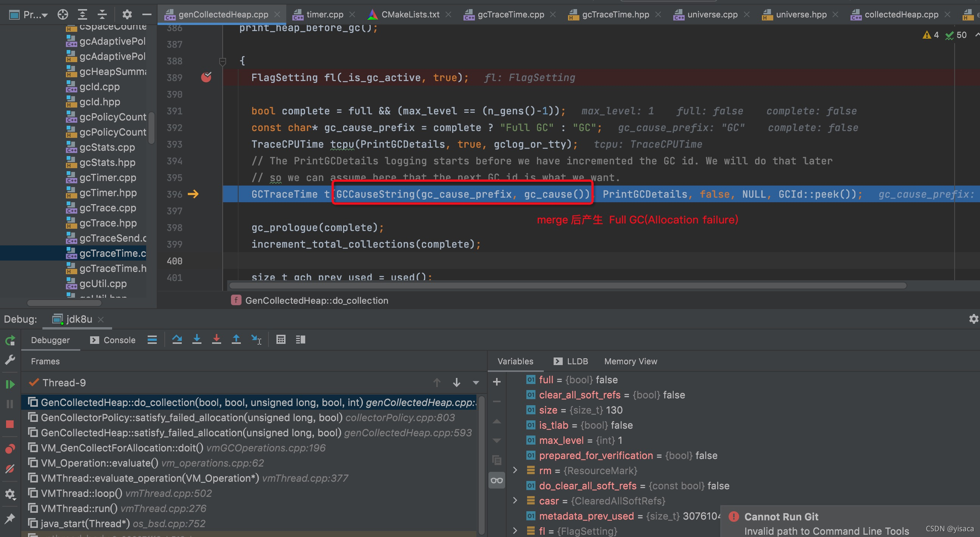Expand the rm ResourceMark variable
The width and height of the screenshot is (980, 537).
click(515, 470)
